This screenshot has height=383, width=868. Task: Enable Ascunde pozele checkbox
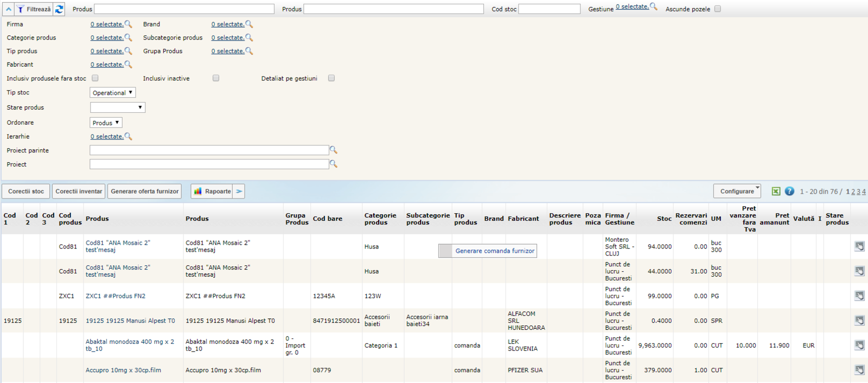click(x=718, y=9)
